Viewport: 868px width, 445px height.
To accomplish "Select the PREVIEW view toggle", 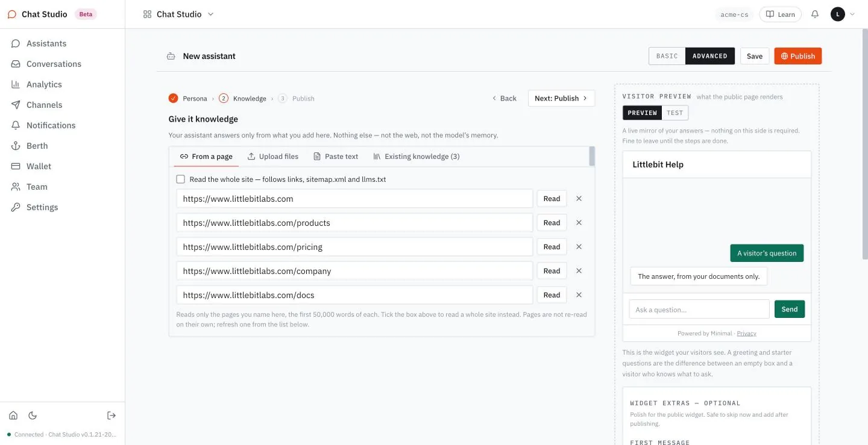I will (642, 113).
